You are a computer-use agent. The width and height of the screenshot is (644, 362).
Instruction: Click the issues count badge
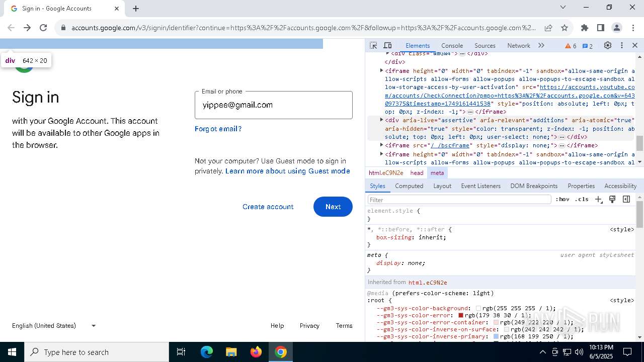point(588,46)
